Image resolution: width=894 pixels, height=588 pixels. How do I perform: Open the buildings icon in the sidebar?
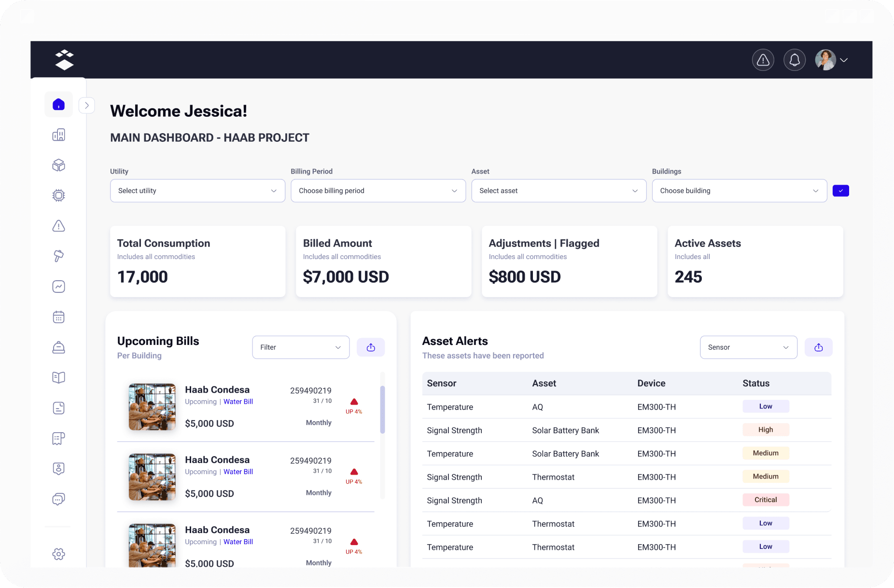tap(58, 135)
